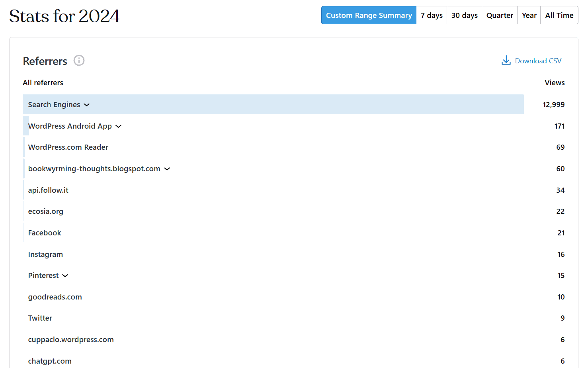The image size is (588, 368).
Task: Select the Quarter period tab
Action: pos(499,15)
